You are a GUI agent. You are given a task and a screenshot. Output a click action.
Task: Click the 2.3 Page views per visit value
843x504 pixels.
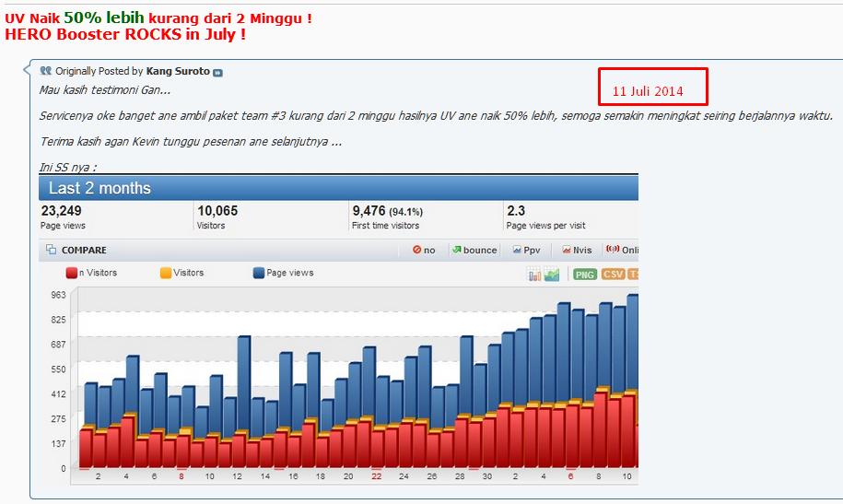(x=516, y=210)
